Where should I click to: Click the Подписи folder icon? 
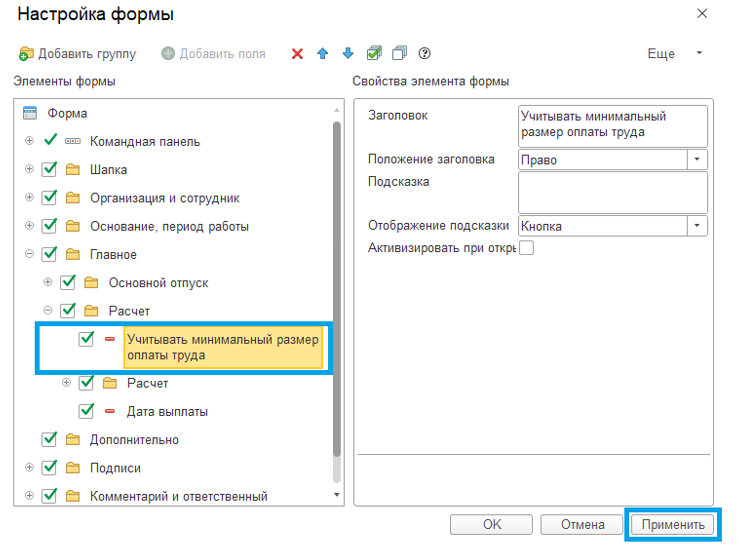coord(73,468)
